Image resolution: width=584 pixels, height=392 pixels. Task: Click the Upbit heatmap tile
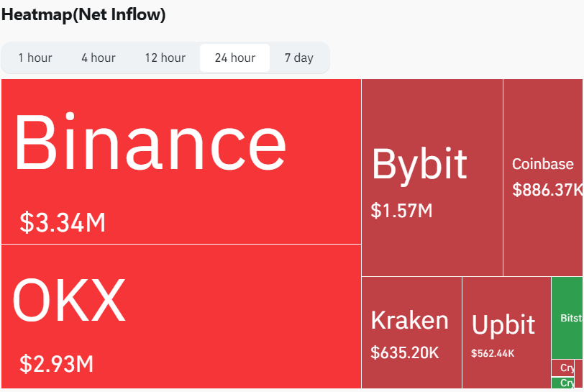(506, 332)
